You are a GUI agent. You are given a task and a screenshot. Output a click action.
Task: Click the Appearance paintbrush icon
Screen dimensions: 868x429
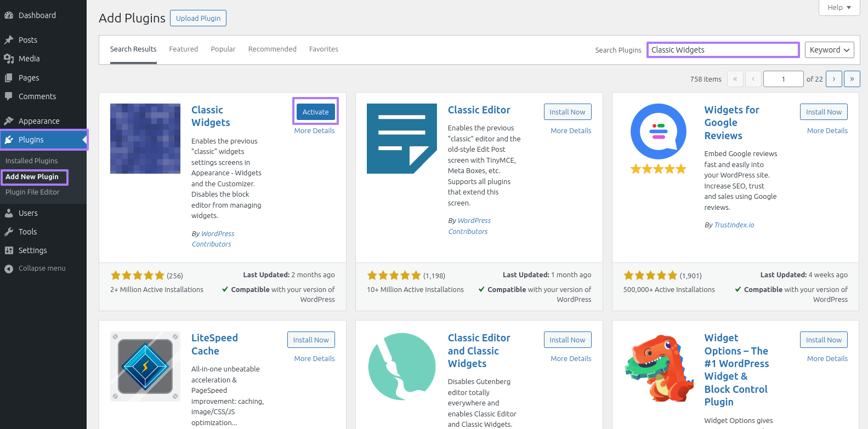9,121
